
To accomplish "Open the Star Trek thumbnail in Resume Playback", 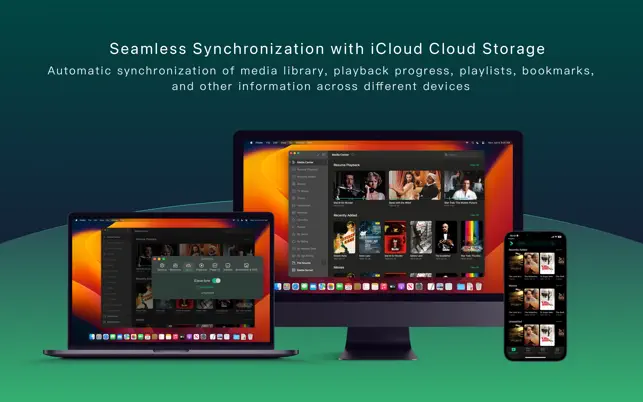I will [x=464, y=185].
